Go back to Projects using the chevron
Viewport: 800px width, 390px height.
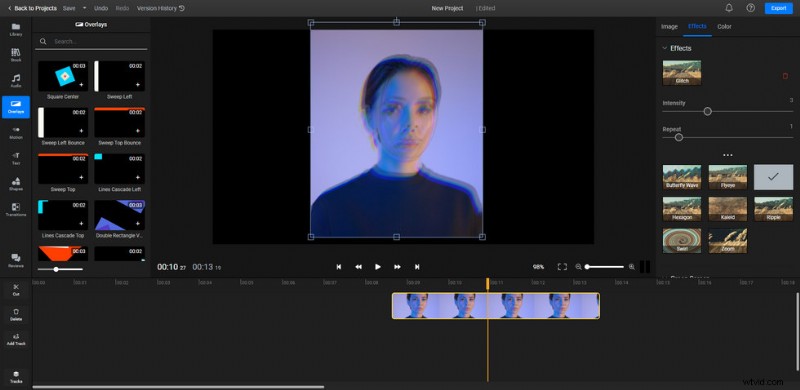pos(9,8)
